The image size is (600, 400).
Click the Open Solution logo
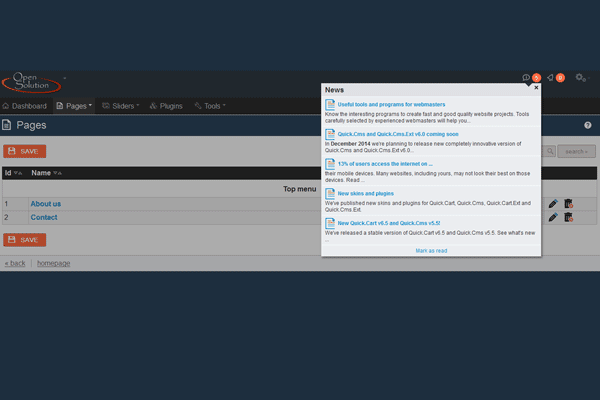(31, 82)
